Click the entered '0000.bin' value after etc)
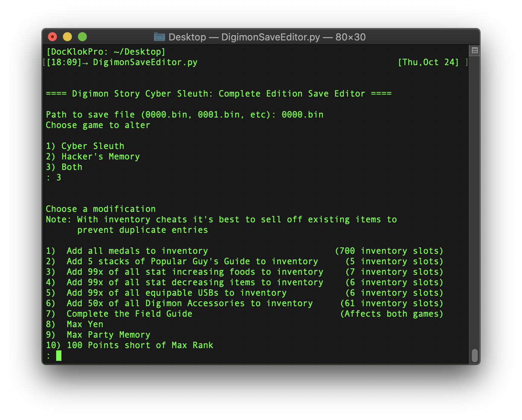Viewport: 522px width, 420px height. [303, 115]
